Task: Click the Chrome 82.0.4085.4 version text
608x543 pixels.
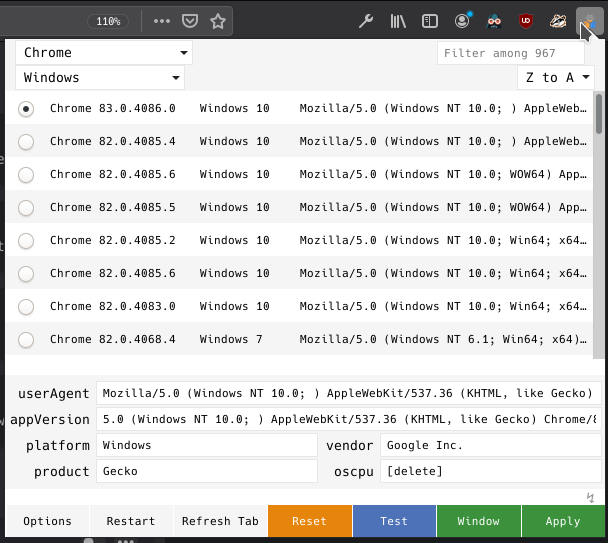Action: [x=112, y=142]
